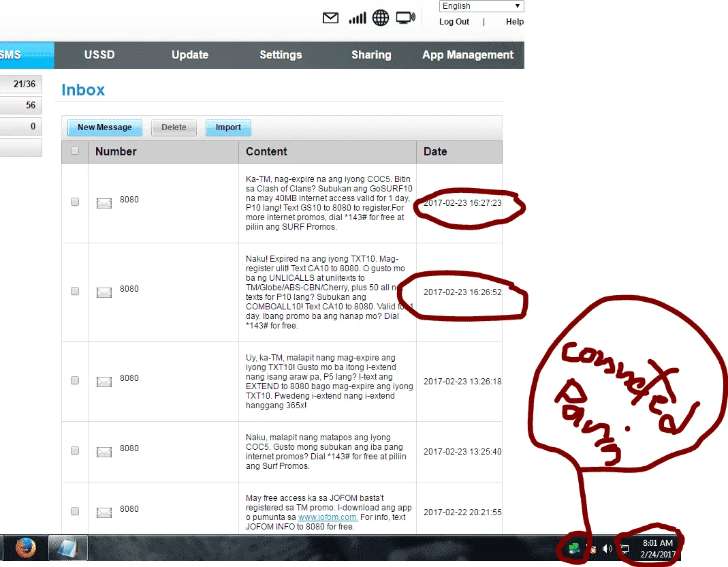Select all messages with header checkbox

coord(75,151)
